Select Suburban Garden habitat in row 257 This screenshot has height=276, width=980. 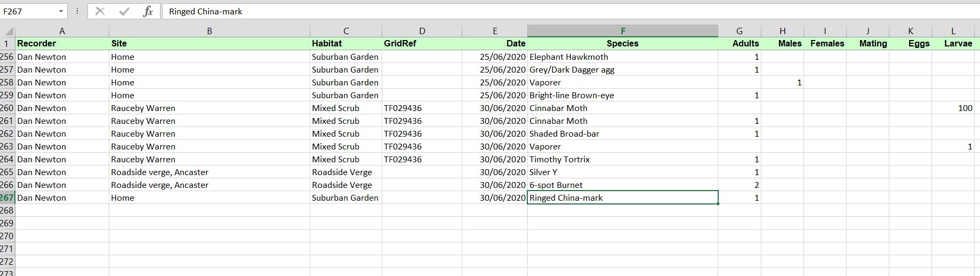click(x=346, y=69)
